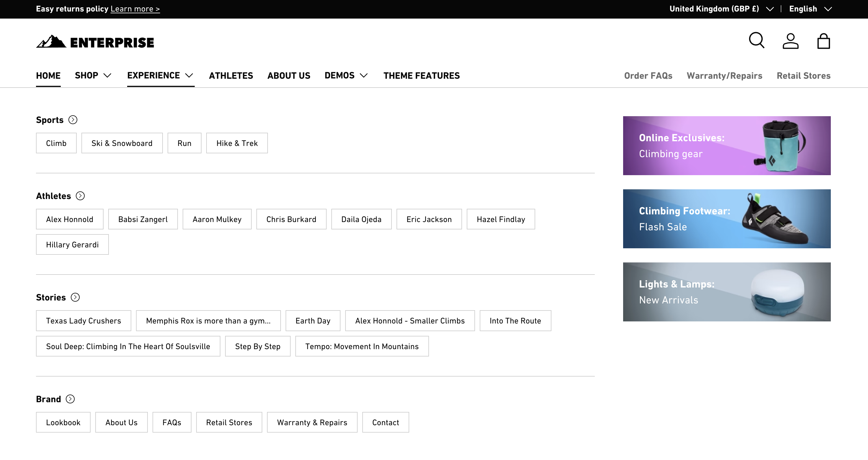
Task: Open the Retail Stores header link
Action: point(804,76)
